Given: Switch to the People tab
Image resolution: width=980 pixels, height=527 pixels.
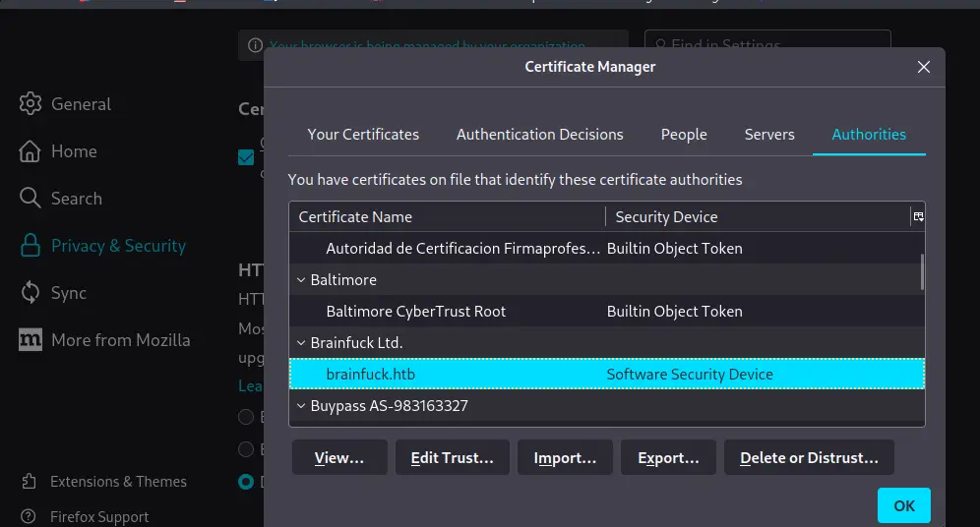Looking at the screenshot, I should click(x=684, y=135).
